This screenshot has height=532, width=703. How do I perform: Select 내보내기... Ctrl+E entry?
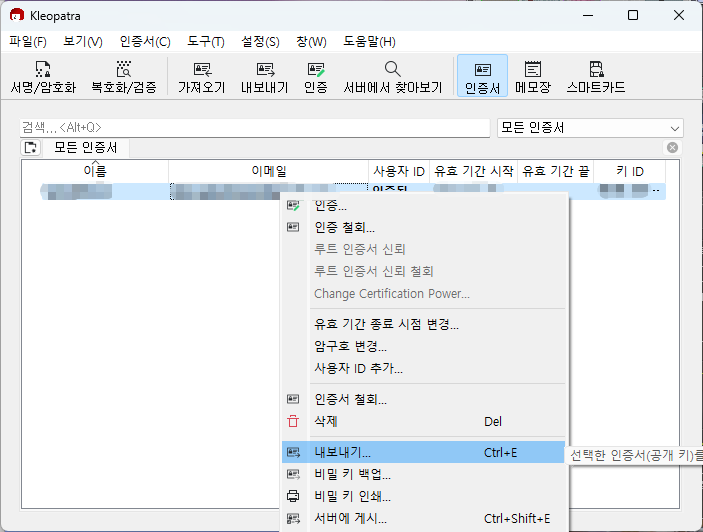pyautogui.click(x=423, y=452)
